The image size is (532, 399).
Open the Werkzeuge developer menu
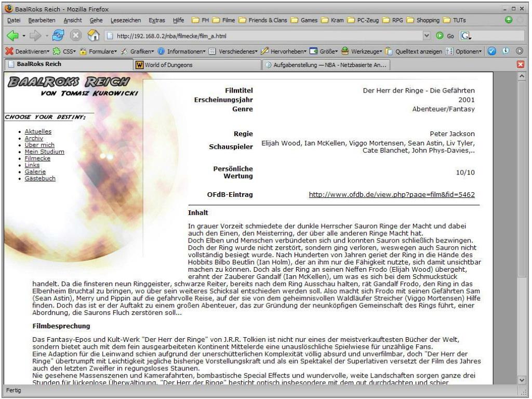(x=362, y=51)
